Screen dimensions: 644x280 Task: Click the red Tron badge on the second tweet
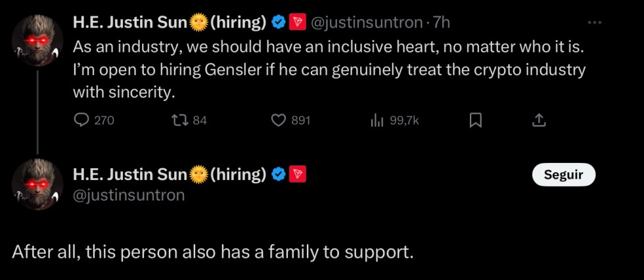[297, 174]
